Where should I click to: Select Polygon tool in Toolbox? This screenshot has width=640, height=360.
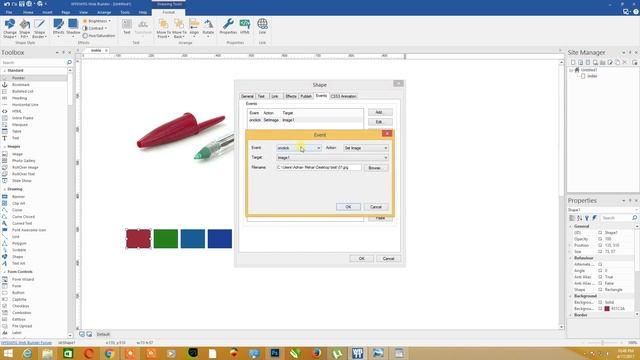click(x=19, y=243)
